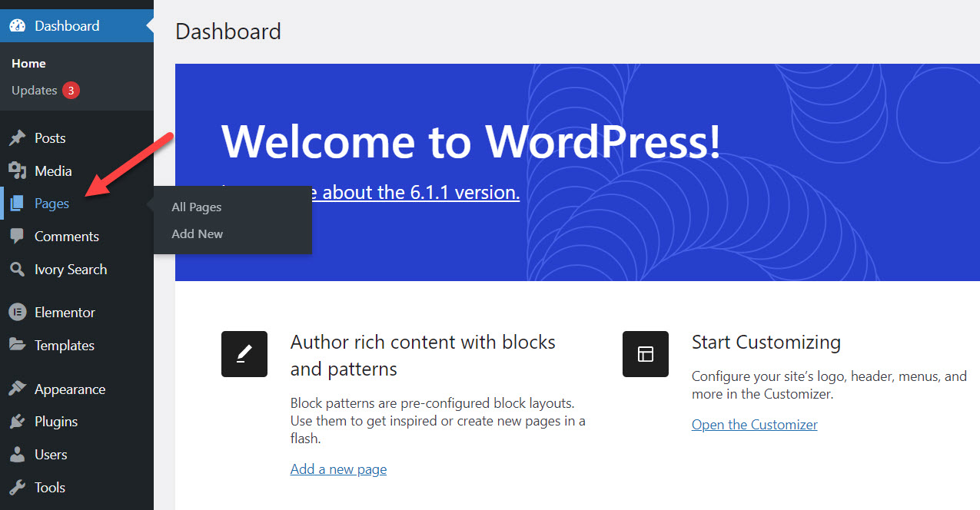Open the Dashboard menu item
Screen dimensions: 980x510
point(77,25)
